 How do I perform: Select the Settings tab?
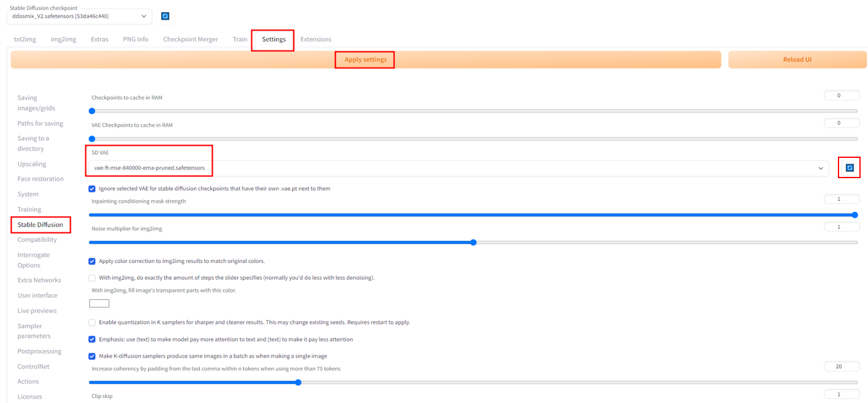pyautogui.click(x=273, y=39)
